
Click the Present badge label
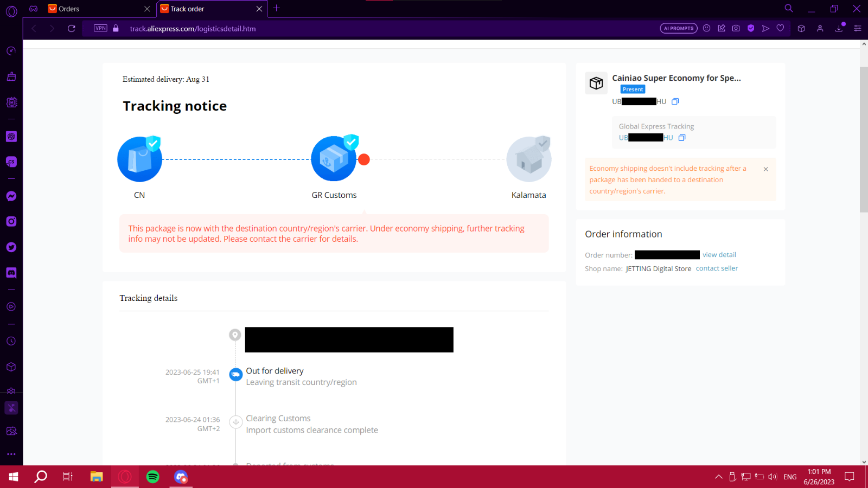(x=633, y=89)
